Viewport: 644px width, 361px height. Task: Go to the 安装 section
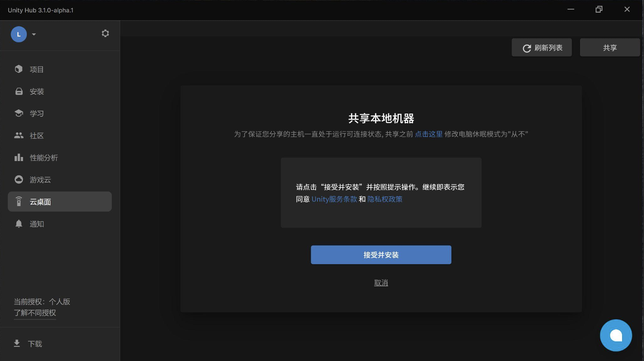click(37, 92)
